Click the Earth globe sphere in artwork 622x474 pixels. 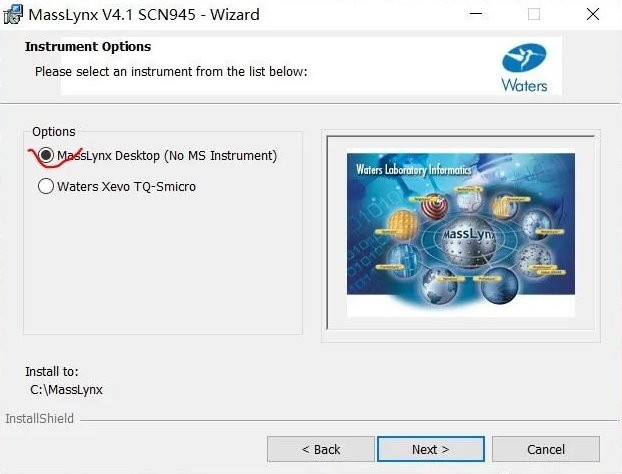pos(439,286)
